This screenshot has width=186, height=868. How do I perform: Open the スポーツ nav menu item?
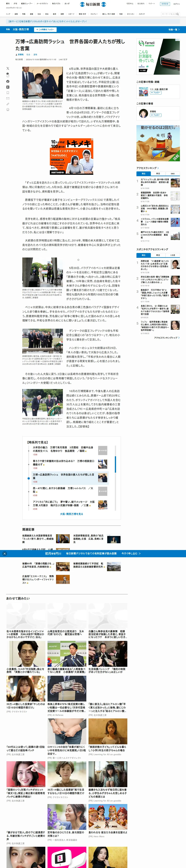tap(71, 14)
